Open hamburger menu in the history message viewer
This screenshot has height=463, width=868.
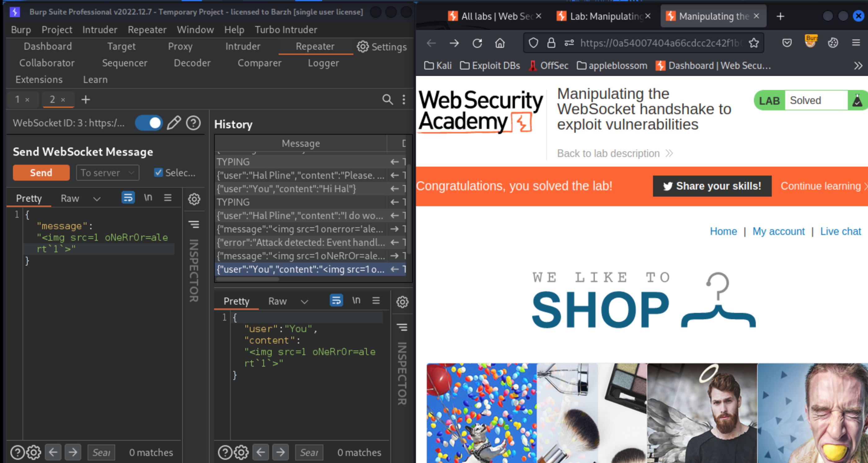(376, 300)
